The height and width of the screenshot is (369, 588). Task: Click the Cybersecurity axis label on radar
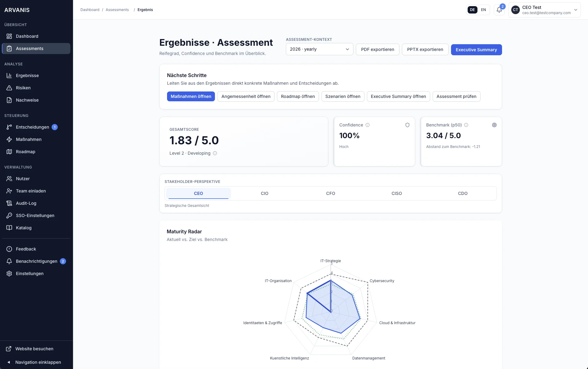click(382, 281)
